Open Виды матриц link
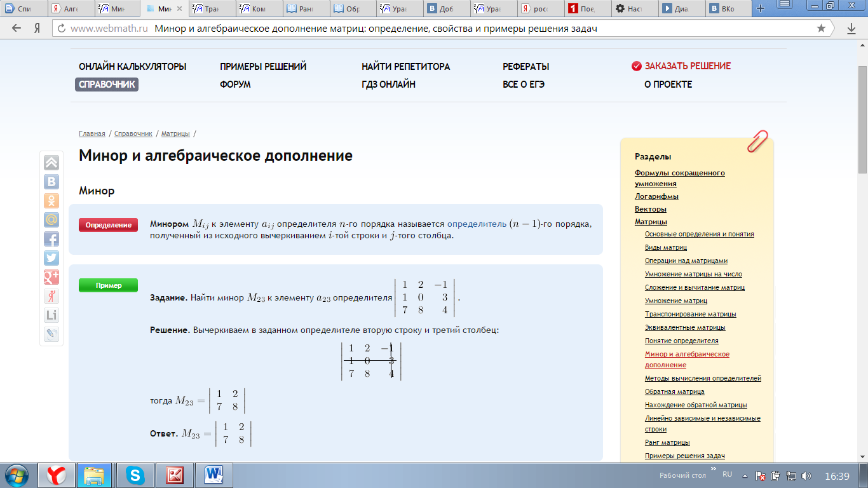The image size is (868, 488). tap(666, 247)
